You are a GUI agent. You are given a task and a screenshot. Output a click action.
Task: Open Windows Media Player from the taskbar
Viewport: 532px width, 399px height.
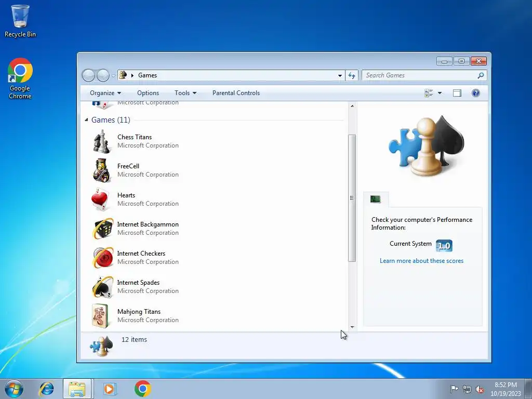click(x=109, y=389)
